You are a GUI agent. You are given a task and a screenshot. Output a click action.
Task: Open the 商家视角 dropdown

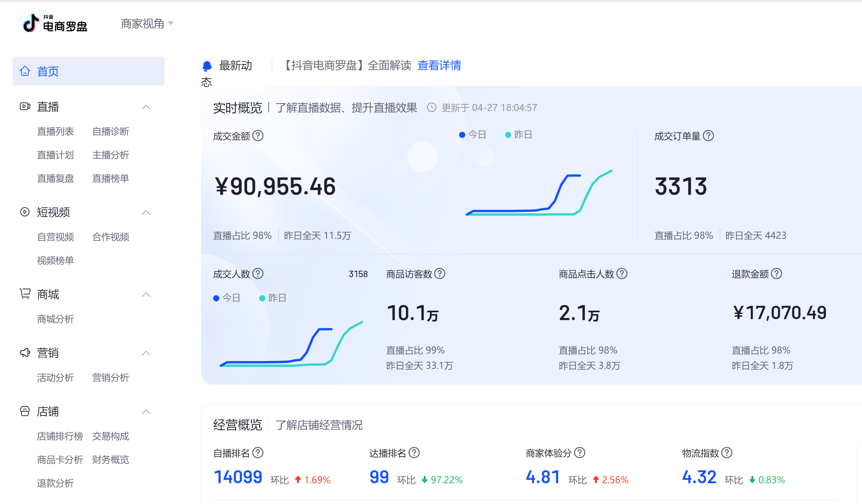click(147, 23)
